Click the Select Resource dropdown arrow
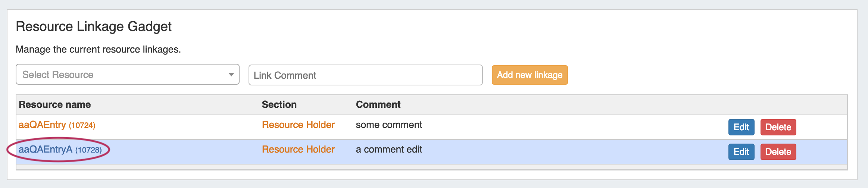Image resolution: width=868 pixels, height=188 pixels. point(231,75)
